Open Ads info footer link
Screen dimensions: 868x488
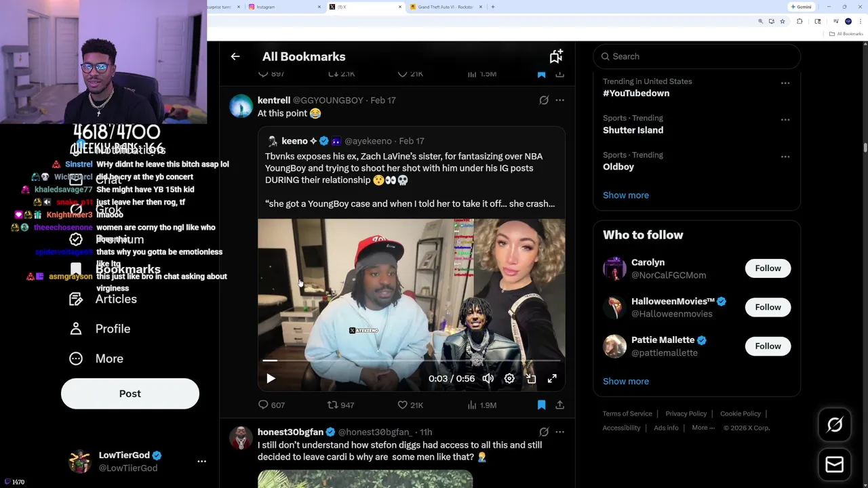coord(666,428)
